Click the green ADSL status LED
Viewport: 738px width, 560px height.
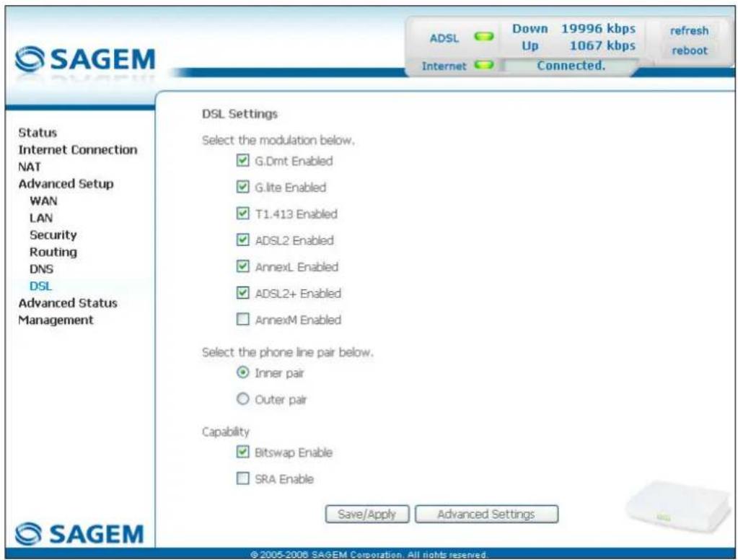tap(484, 37)
